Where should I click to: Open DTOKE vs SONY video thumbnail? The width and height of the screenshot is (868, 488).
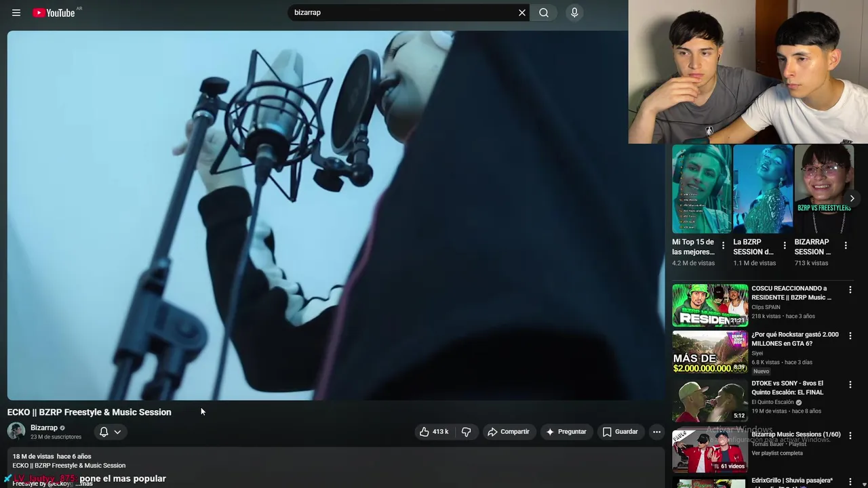710,401
